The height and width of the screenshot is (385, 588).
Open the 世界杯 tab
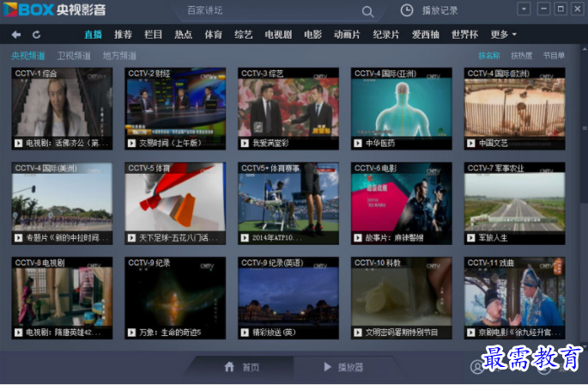click(x=464, y=34)
